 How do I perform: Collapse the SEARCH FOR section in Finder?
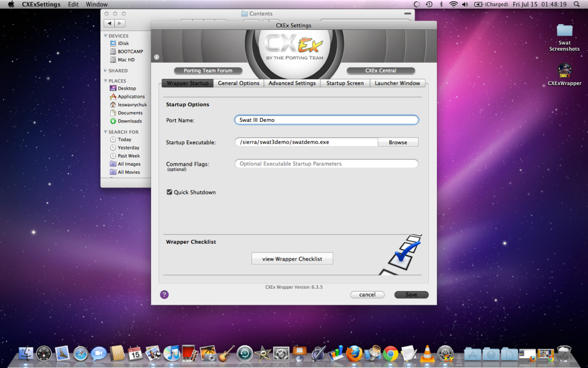[x=106, y=132]
